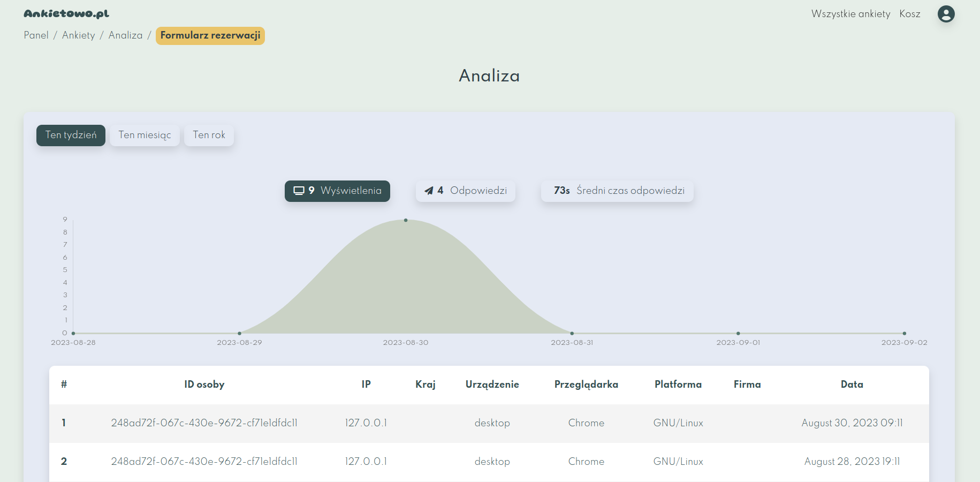The width and height of the screenshot is (980, 482).
Task: Go to Analiza breadcrumb link
Action: tap(125, 35)
